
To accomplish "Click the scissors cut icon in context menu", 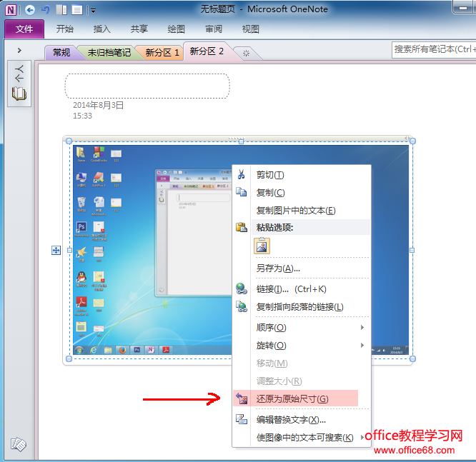I will [242, 174].
